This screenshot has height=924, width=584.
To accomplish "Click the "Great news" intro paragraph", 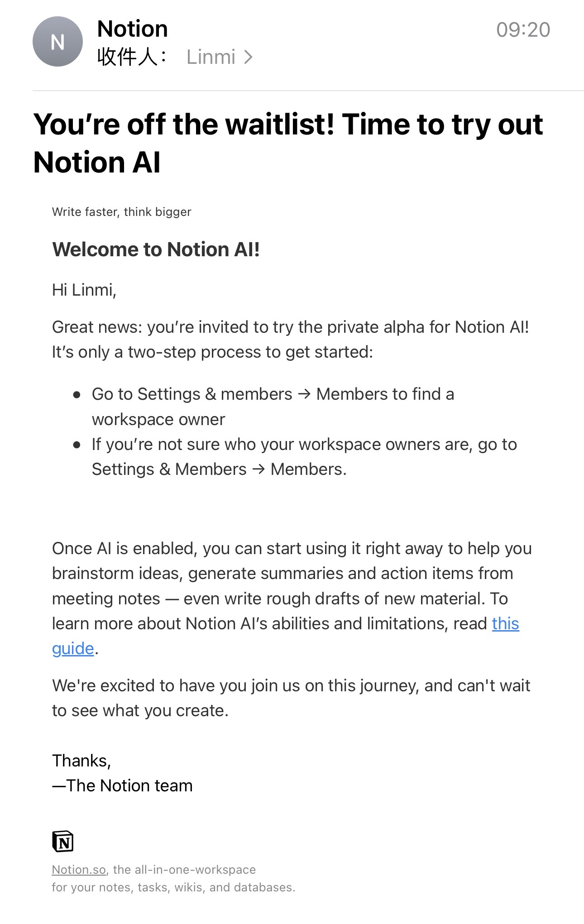I will [290, 340].
